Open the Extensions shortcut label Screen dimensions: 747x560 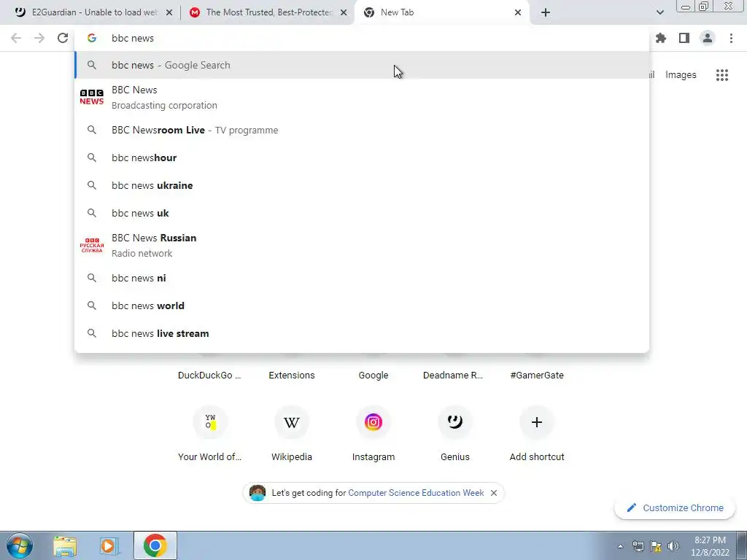tap(292, 376)
